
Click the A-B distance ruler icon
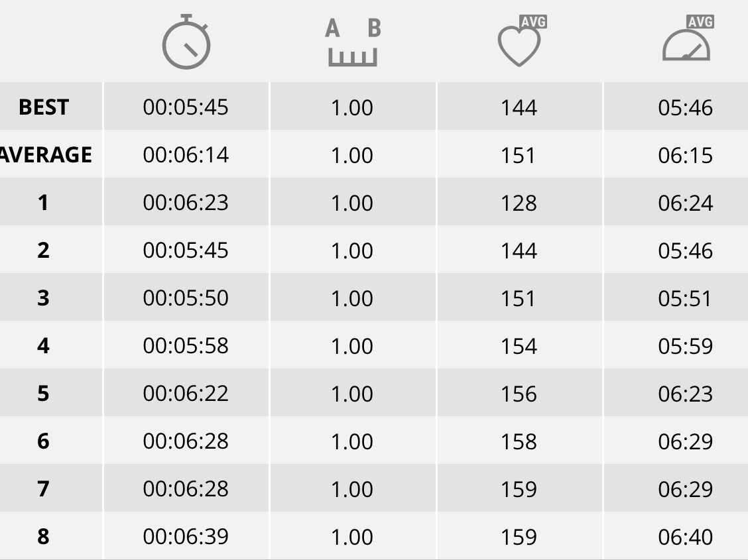[x=353, y=42]
